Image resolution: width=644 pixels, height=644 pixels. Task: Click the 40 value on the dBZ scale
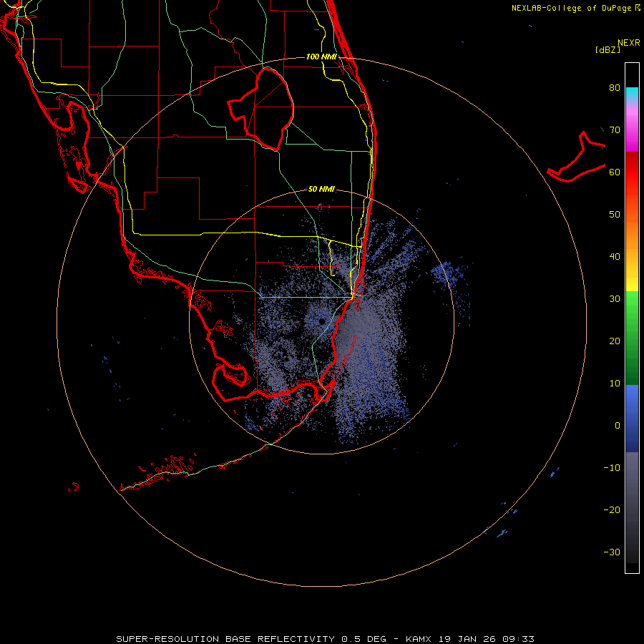coord(615,257)
